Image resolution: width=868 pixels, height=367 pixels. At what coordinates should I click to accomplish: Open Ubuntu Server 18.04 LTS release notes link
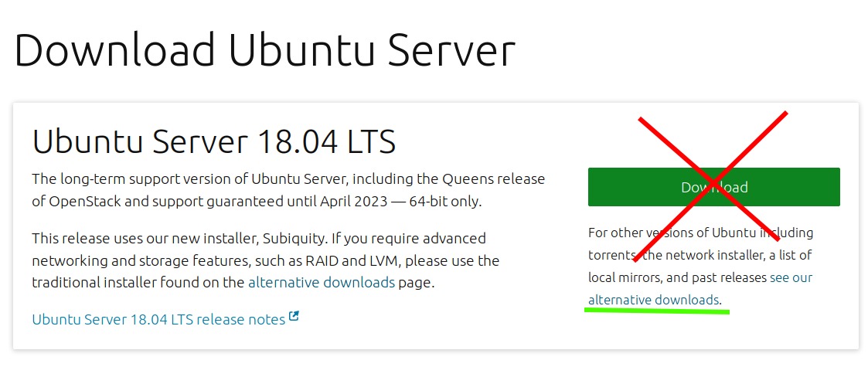tap(158, 318)
